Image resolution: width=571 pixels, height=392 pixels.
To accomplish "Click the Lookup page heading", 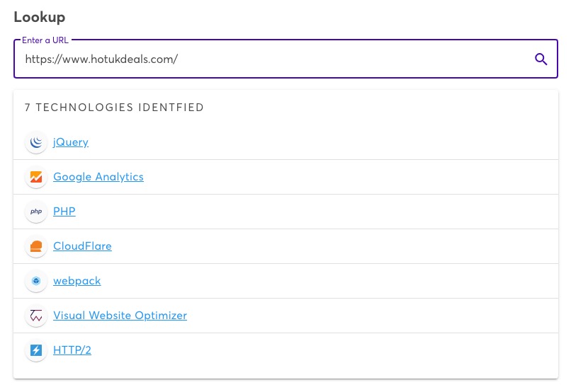I will (x=40, y=17).
